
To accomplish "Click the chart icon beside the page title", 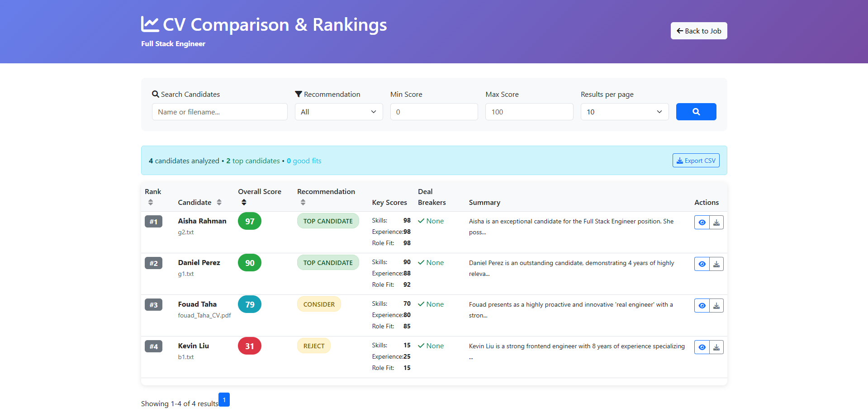I will pos(150,24).
